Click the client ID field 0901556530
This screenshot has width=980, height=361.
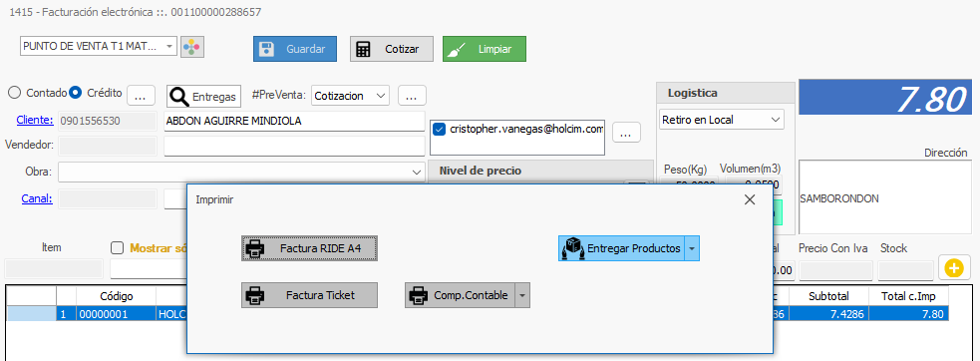107,121
